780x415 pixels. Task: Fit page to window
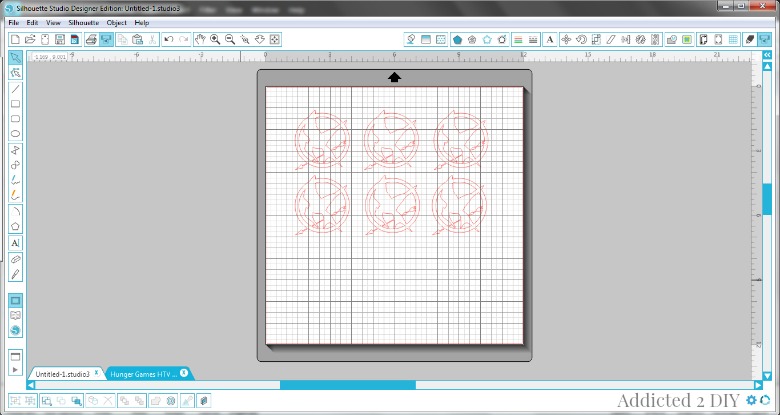275,40
